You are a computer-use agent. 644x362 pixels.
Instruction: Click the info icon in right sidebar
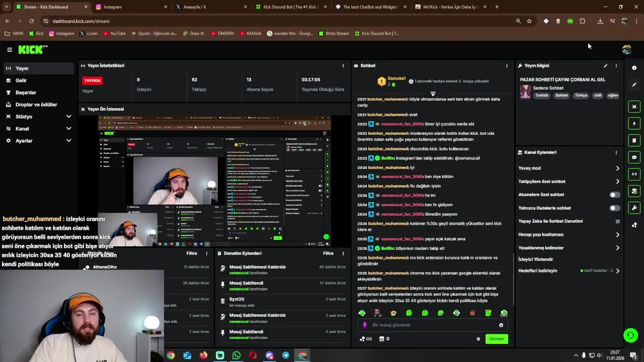tap(634, 68)
